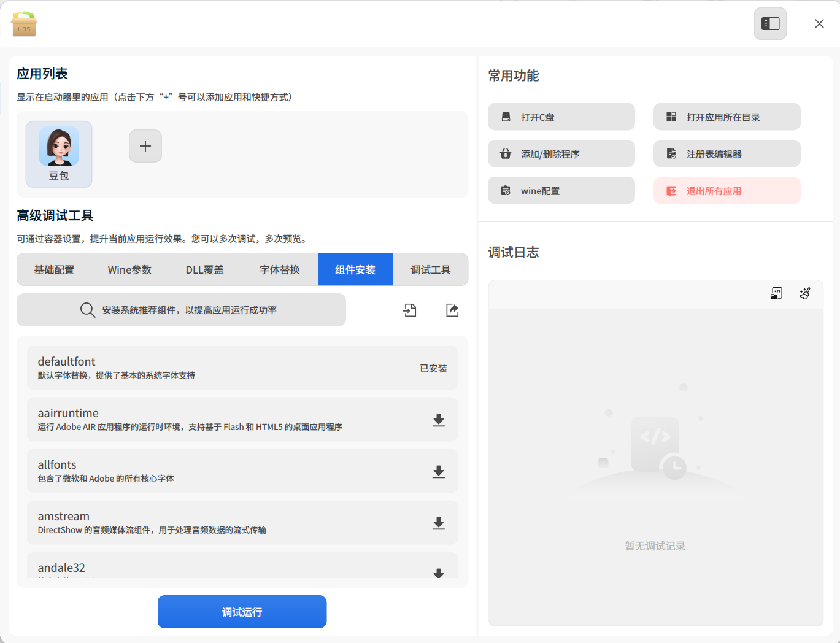The height and width of the screenshot is (643, 840).
Task: Toggle the sidebar panel layout button
Action: pyautogui.click(x=770, y=24)
